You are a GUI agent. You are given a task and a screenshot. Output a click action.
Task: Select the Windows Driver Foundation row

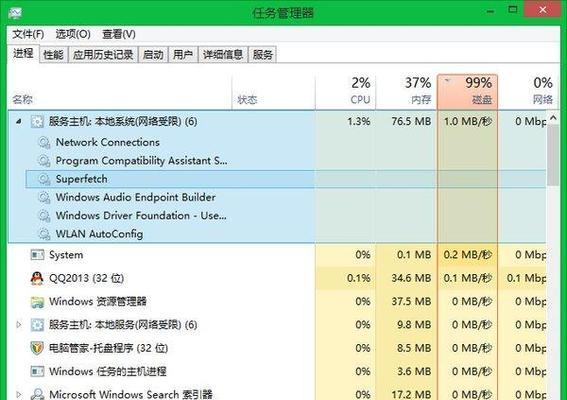(286, 216)
